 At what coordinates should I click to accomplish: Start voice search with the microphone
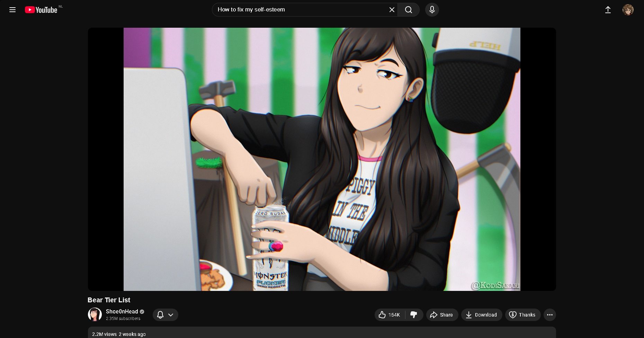[x=432, y=10]
